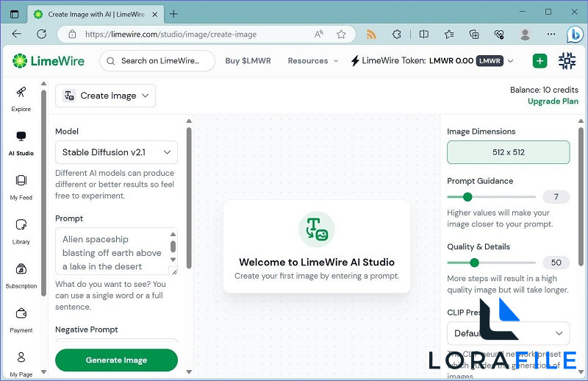
Task: Click the sidebar navigation scrollbar
Action: pos(43,193)
